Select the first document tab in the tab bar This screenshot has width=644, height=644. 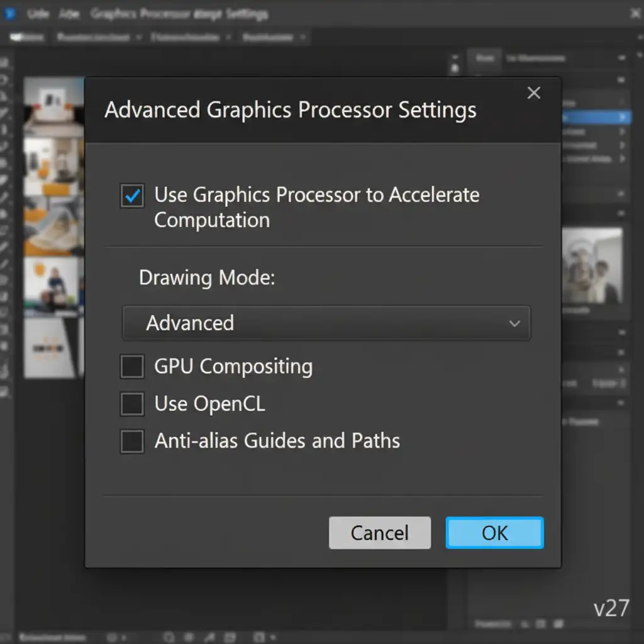click(x=26, y=37)
